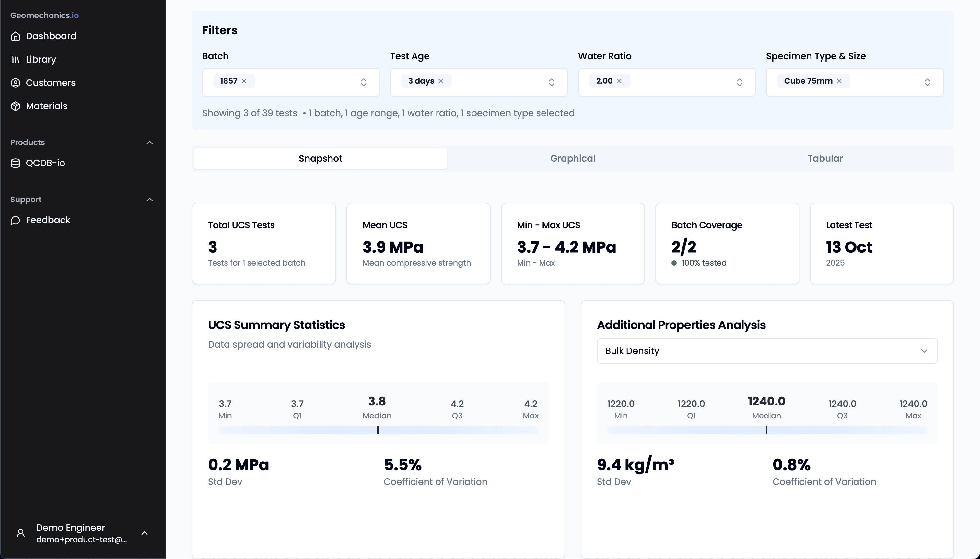Viewport: 980px width, 559px height.
Task: Click the Library icon in the sidebar
Action: 16,59
